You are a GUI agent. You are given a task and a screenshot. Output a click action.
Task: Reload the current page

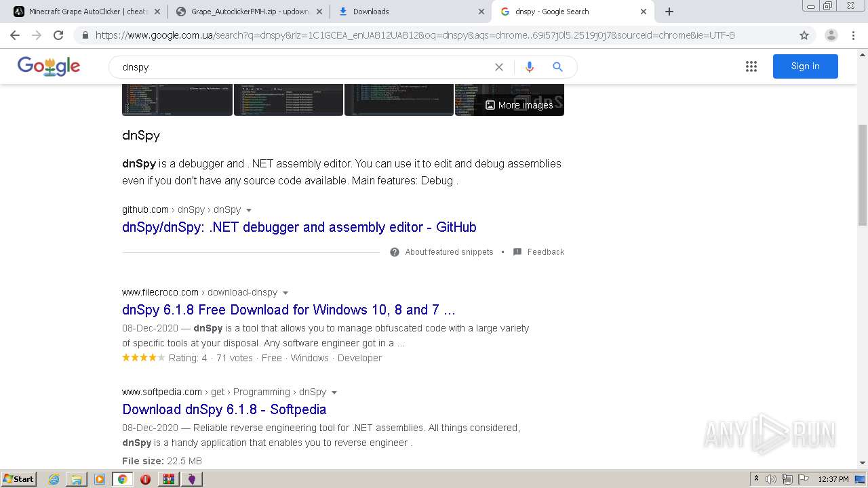(58, 35)
